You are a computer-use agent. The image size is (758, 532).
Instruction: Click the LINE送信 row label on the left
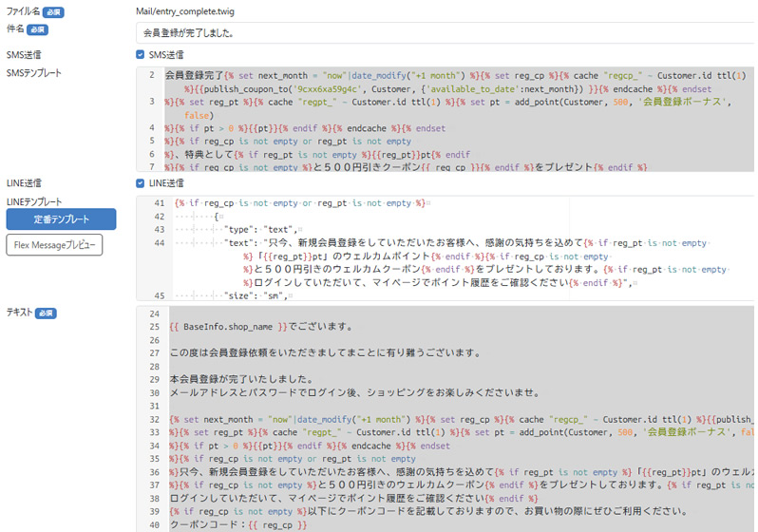[x=24, y=183]
